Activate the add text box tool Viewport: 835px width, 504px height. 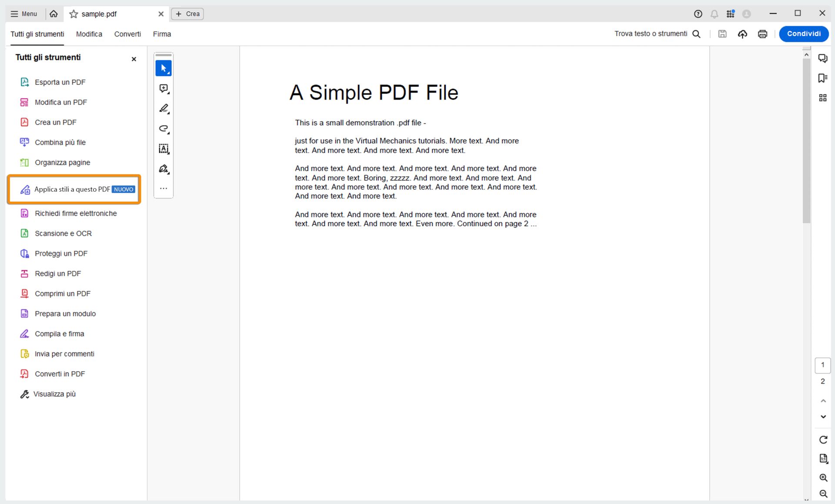(164, 149)
